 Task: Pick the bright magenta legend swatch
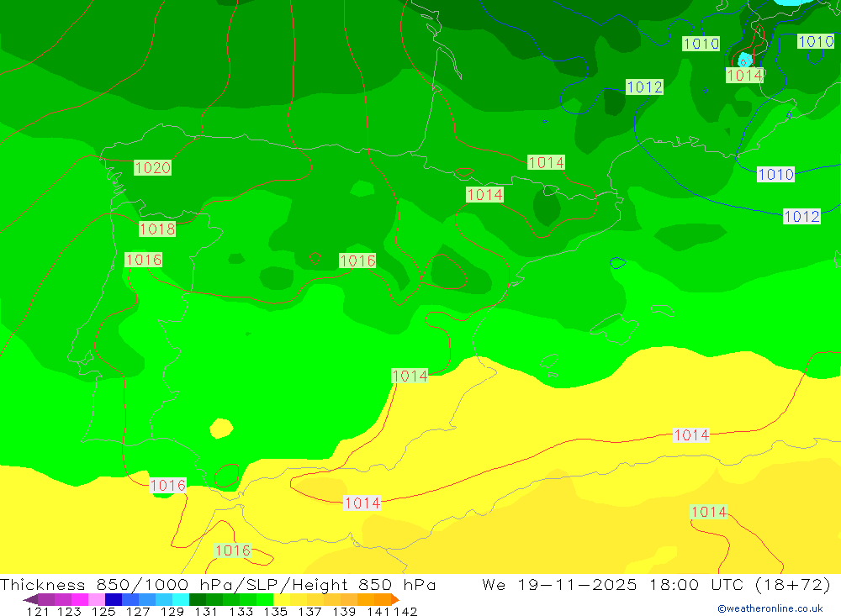tap(79, 599)
